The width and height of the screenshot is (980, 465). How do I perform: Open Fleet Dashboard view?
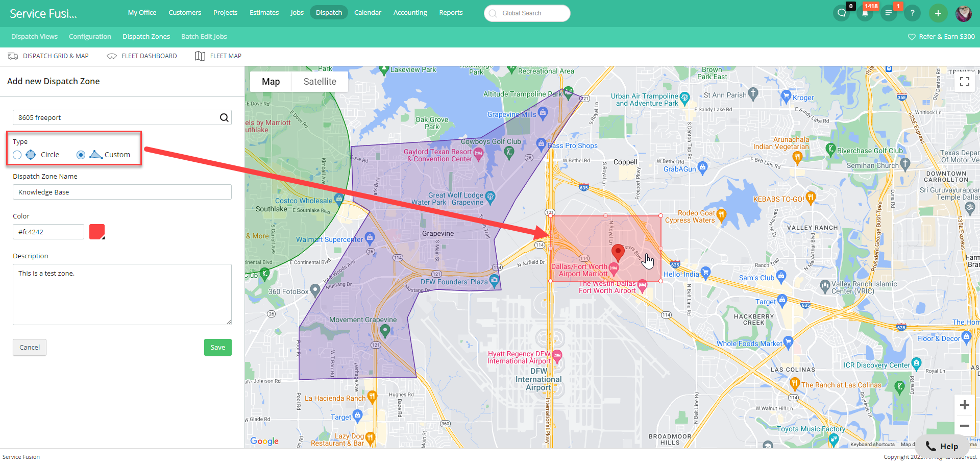pos(142,56)
